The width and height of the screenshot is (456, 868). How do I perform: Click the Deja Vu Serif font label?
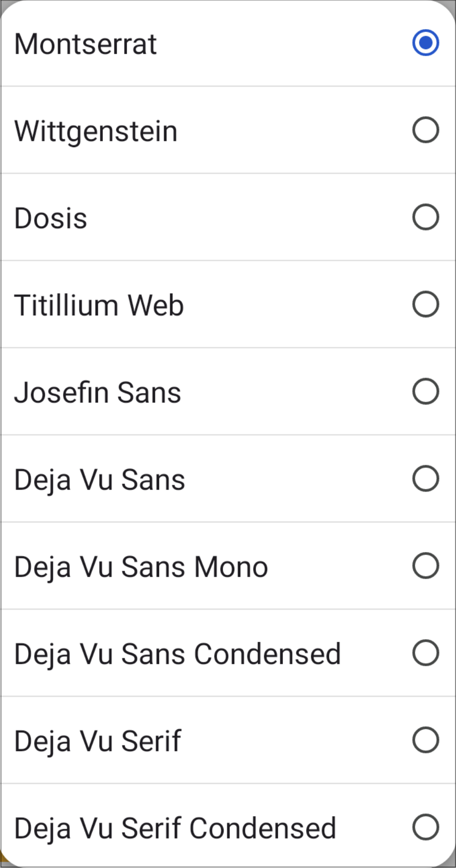(x=98, y=741)
